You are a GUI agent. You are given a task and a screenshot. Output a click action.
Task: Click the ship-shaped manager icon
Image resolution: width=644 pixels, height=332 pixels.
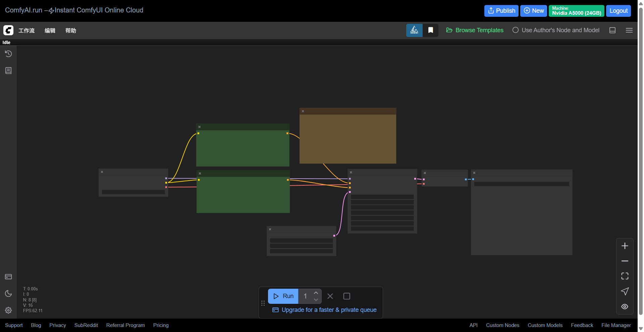(x=414, y=30)
